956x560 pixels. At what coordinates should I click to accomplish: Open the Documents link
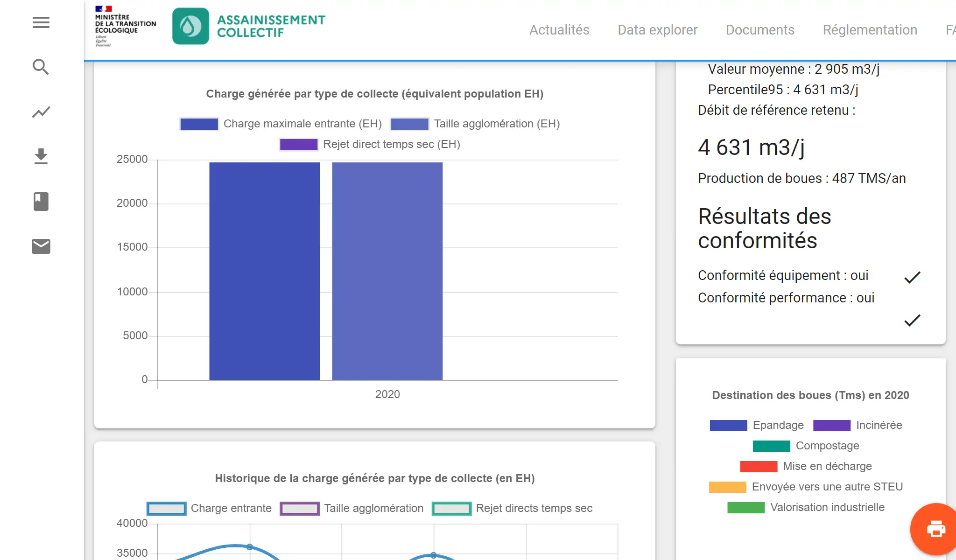[760, 30]
